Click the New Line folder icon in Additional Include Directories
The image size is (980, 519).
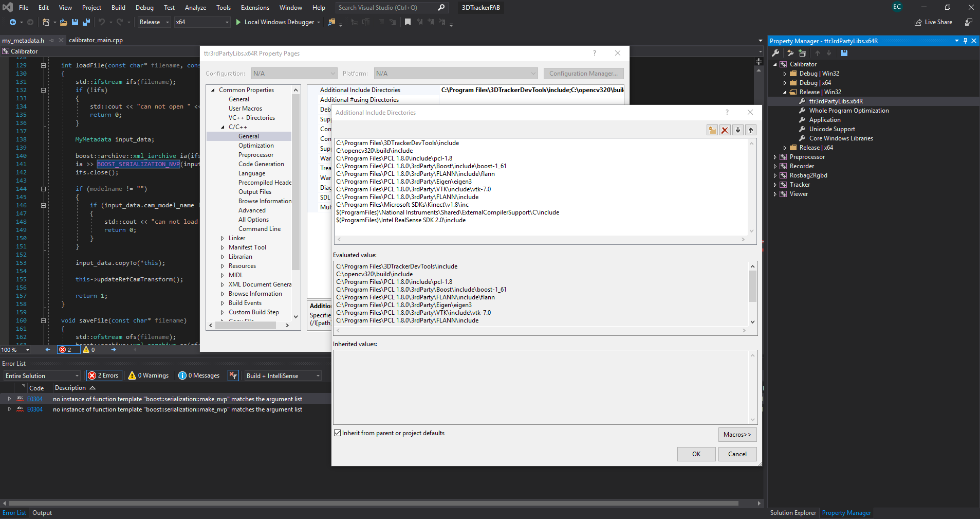point(712,130)
